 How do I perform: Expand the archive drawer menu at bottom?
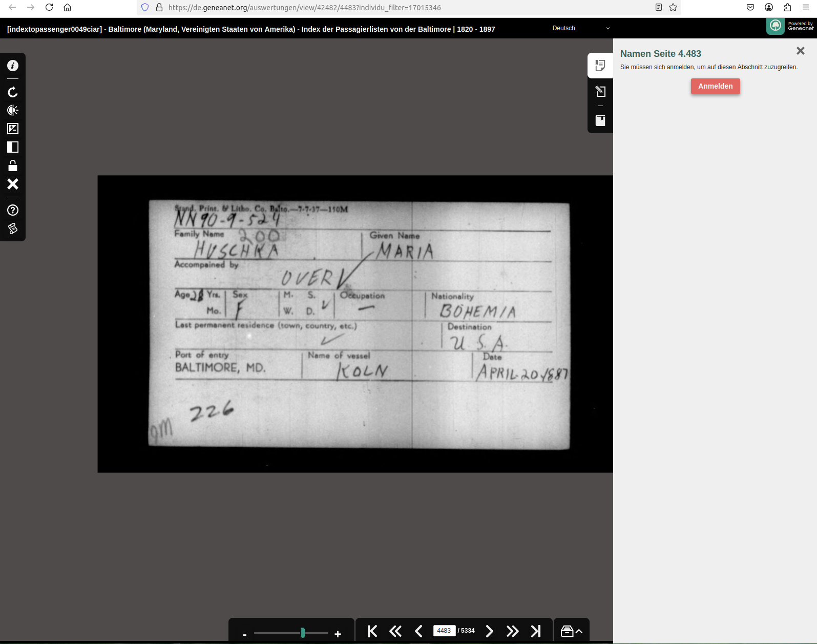pos(571,631)
